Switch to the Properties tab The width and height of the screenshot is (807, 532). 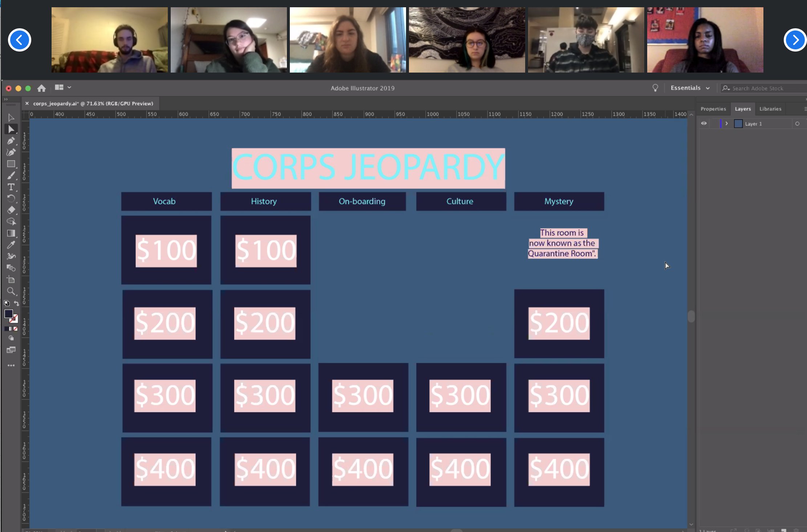(713, 109)
